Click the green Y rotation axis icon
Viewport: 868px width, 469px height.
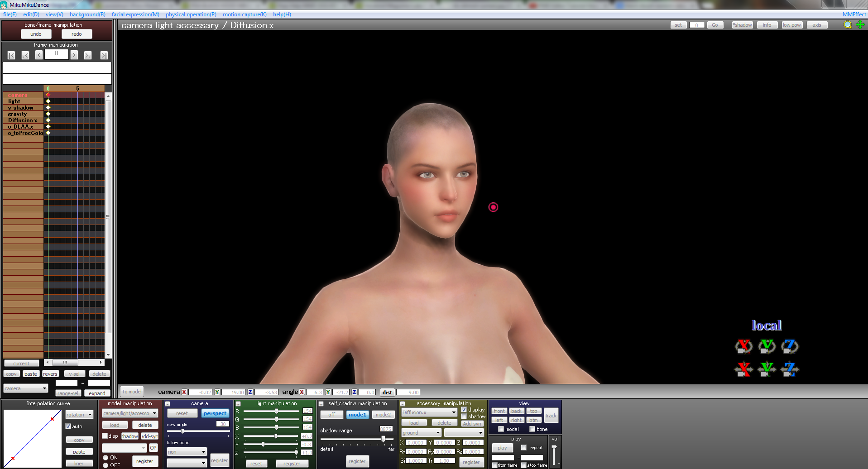pyautogui.click(x=767, y=346)
